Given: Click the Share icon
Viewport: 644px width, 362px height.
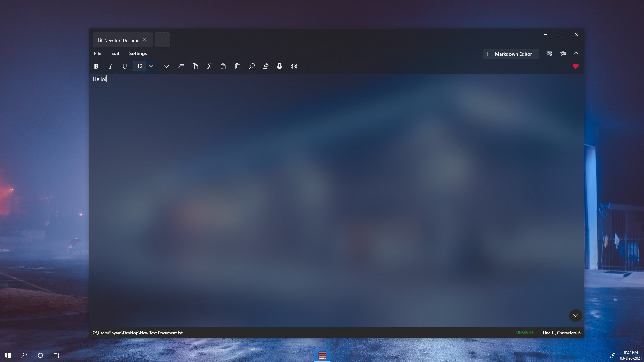Looking at the screenshot, I should 266,66.
